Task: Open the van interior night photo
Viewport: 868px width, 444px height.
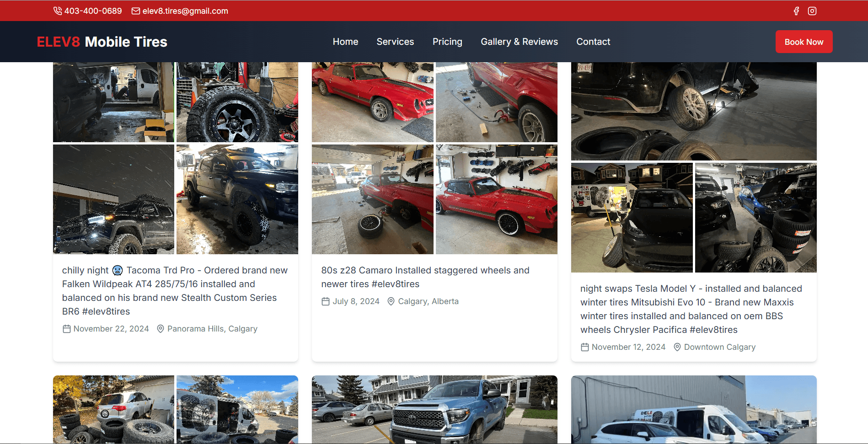Action: coord(113,102)
